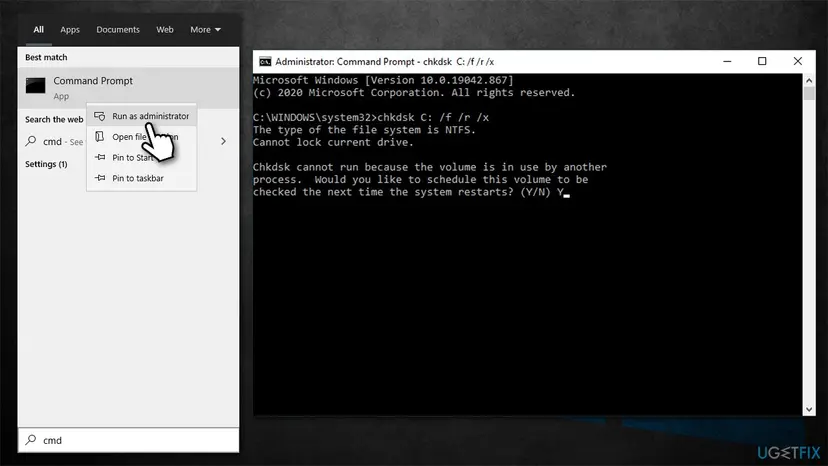Click the Run as administrator shield icon
Viewport: 828px width, 466px height.
pos(100,116)
